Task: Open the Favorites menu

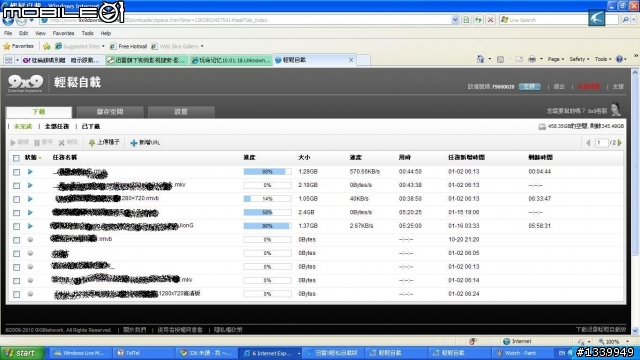Action: click(63, 33)
